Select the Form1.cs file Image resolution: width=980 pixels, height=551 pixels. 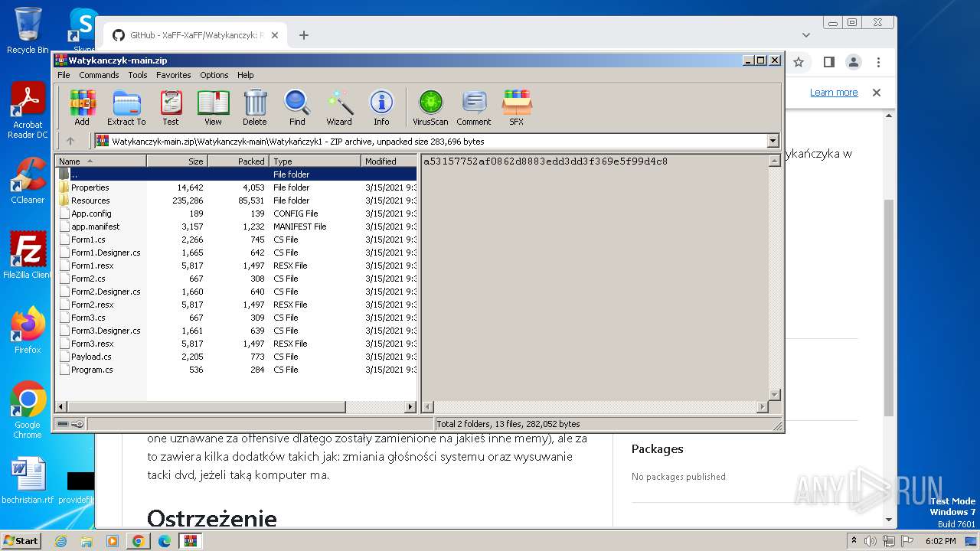coord(236,240)
